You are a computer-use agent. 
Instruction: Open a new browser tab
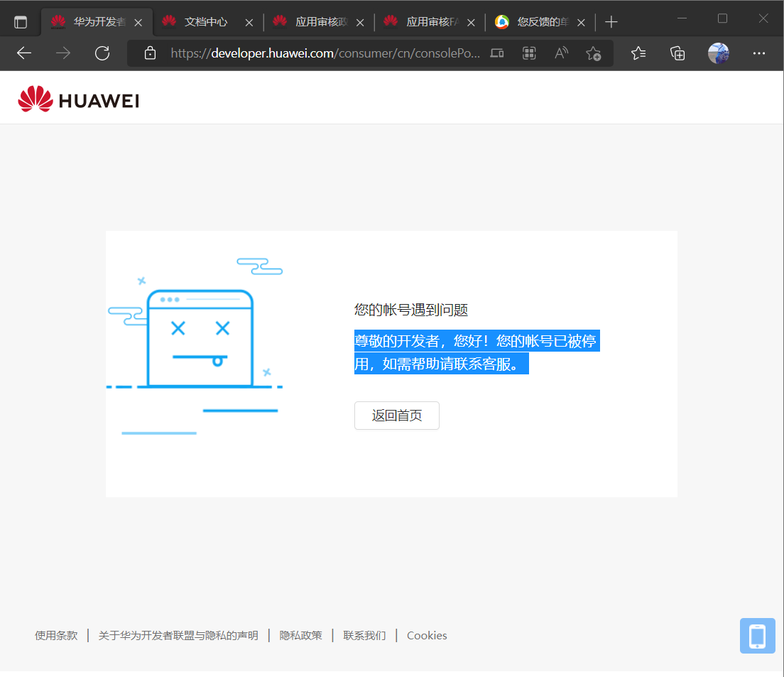pos(611,22)
